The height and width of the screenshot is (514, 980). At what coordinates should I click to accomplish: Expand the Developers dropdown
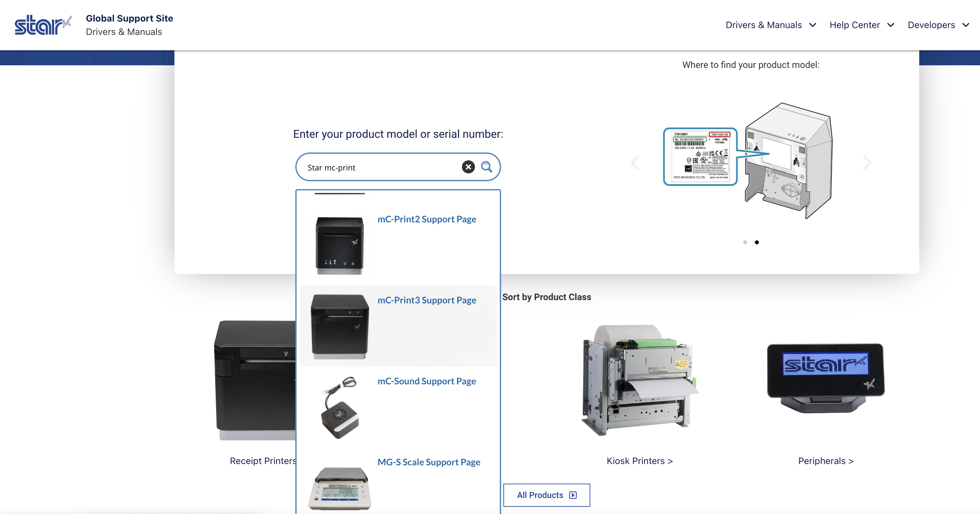938,25
